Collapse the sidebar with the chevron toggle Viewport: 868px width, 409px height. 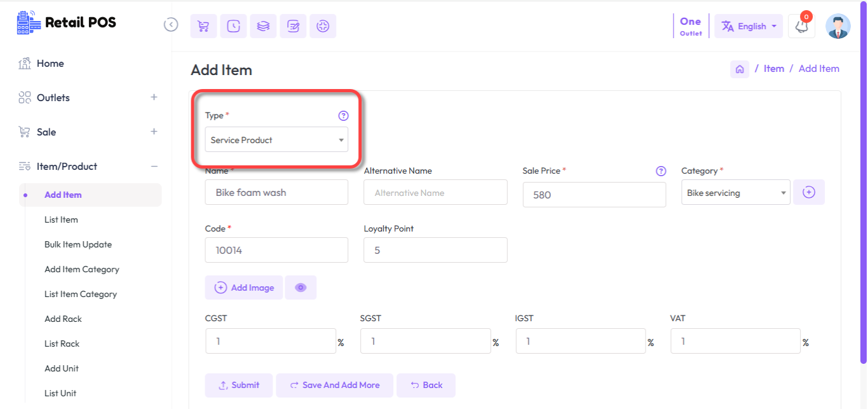pos(170,24)
